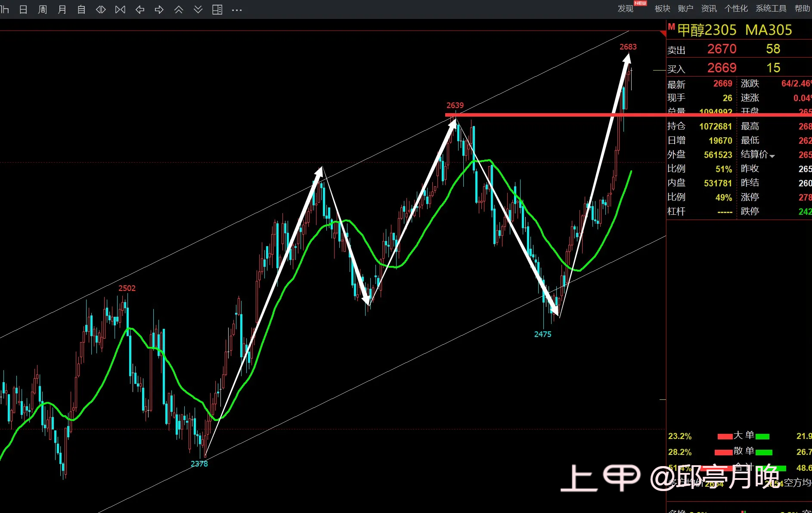Click the 杠杆 label

(x=676, y=211)
